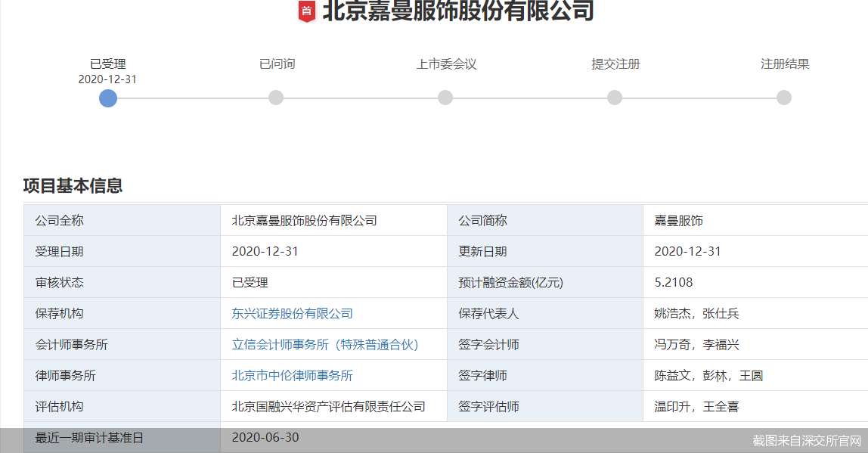The width and height of the screenshot is (868, 453).
Task: Click the 签字会计师 label
Action: click(x=488, y=344)
